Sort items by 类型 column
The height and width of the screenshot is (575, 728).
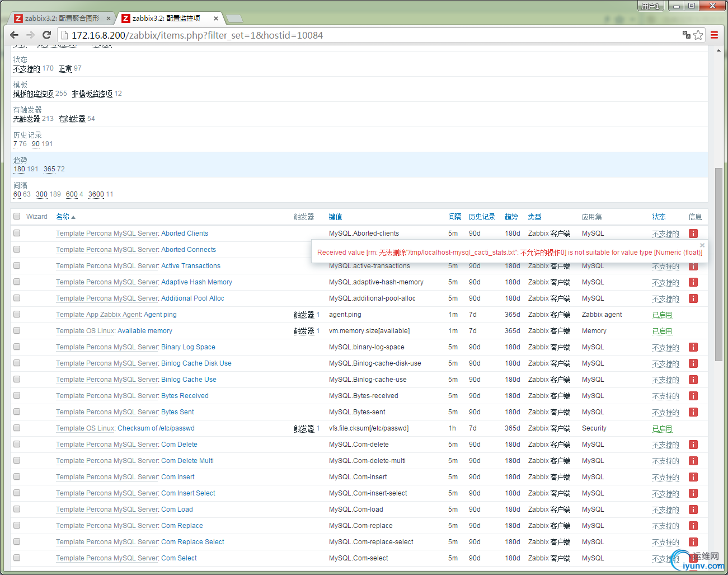tap(534, 217)
